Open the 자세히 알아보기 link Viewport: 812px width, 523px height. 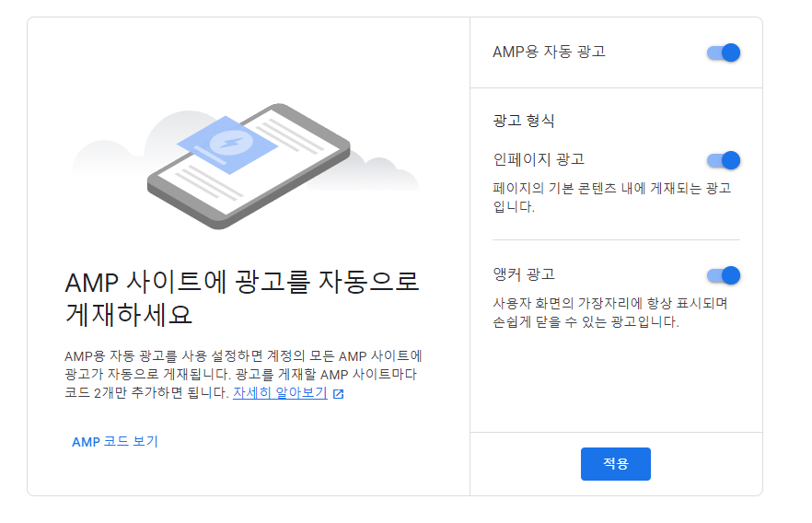tap(280, 393)
